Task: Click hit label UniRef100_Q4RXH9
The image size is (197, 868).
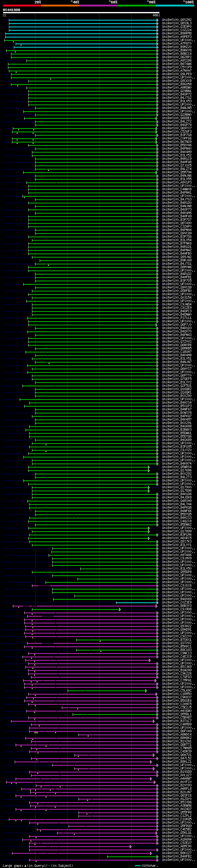Action: [x=176, y=501]
